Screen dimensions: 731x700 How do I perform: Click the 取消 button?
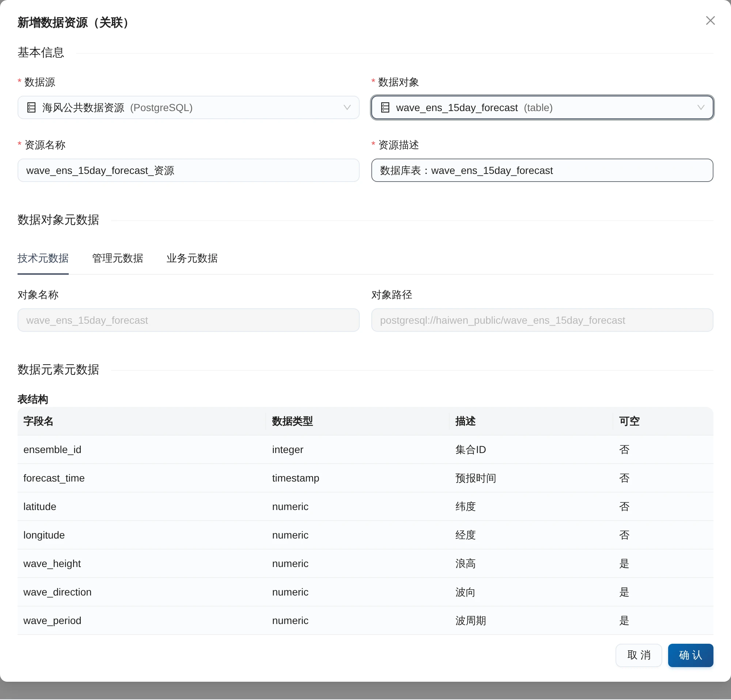(x=639, y=655)
